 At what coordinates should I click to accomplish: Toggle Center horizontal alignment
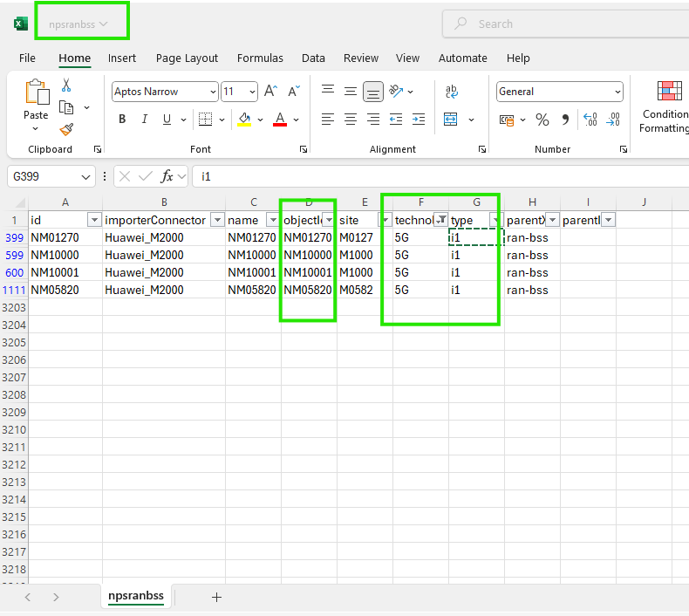(x=351, y=120)
